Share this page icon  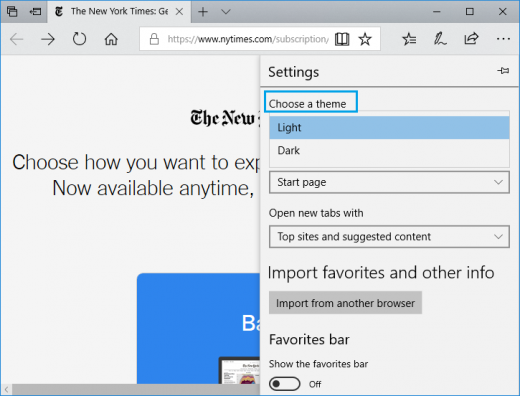pyautogui.click(x=471, y=39)
